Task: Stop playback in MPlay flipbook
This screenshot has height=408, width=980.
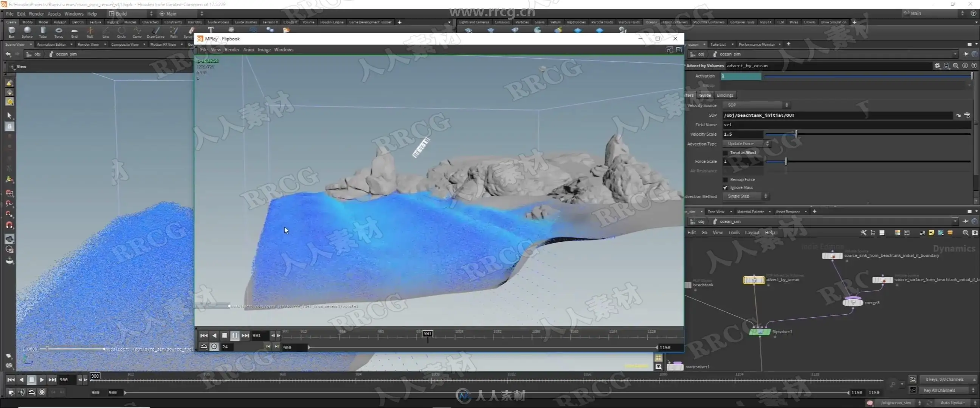Action: (x=225, y=335)
